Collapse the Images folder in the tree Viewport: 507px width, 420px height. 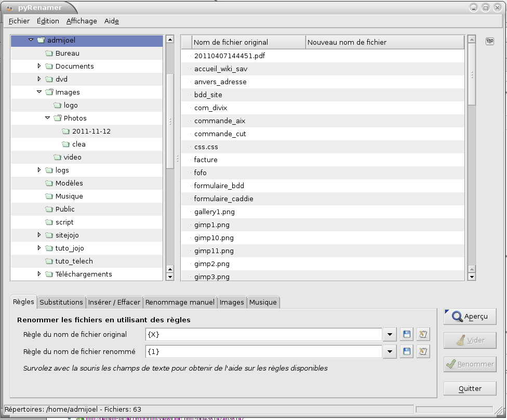(39, 92)
